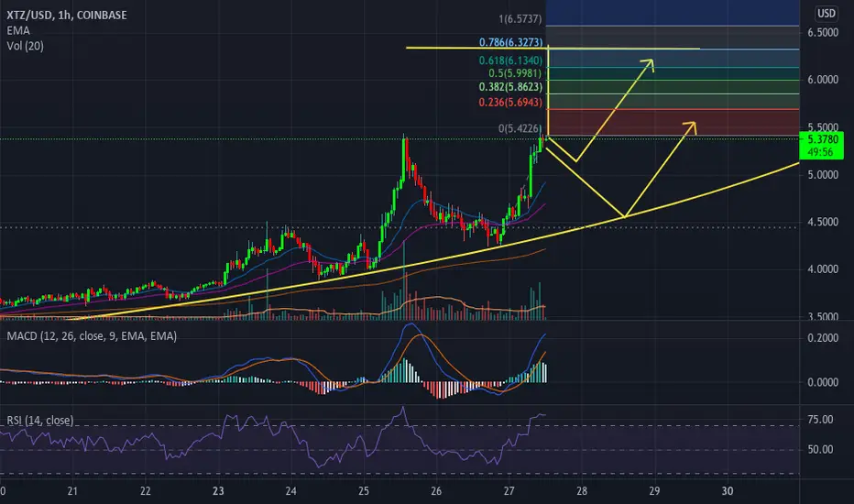Click the MACD 0.2000 axis value
This screenshot has height=504, width=854.
click(x=823, y=338)
